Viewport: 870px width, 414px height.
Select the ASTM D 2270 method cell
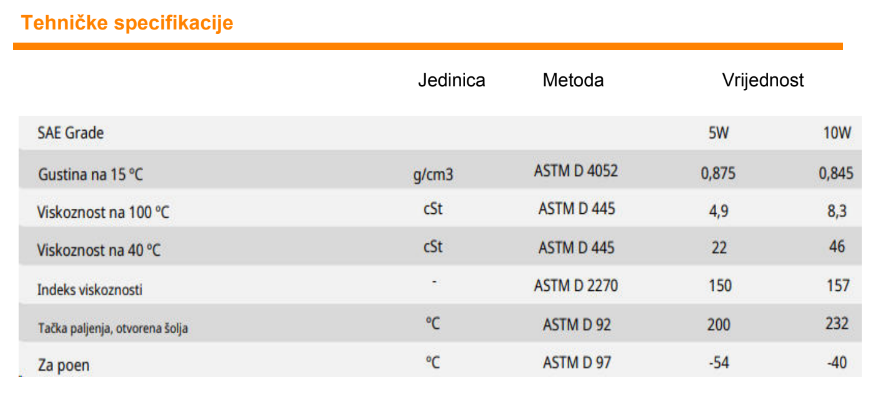click(576, 286)
